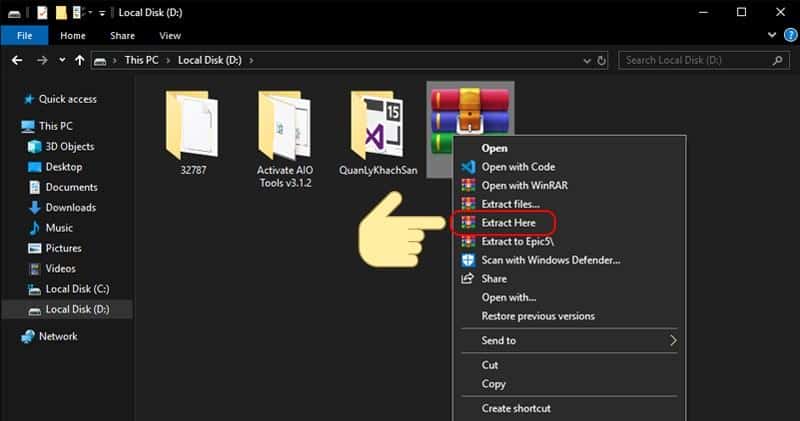800x421 pixels.
Task: Click Scan with Windows Defender option
Action: [x=550, y=260]
